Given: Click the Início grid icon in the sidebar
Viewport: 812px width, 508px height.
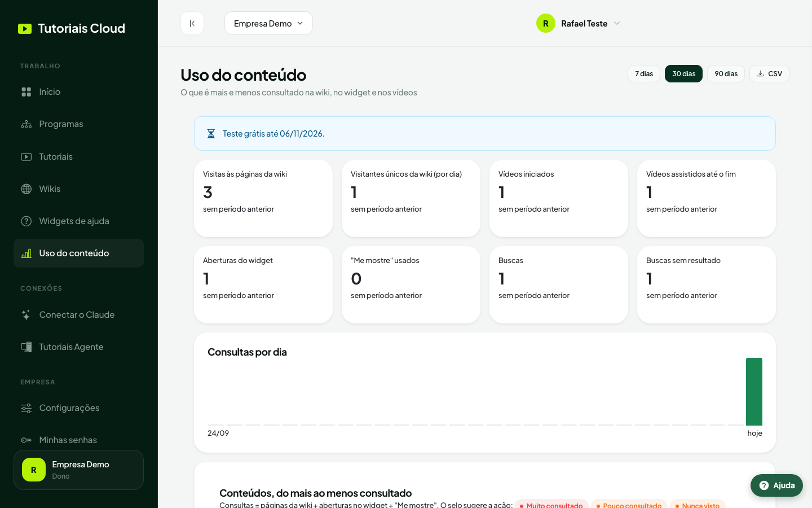Looking at the screenshot, I should coord(27,92).
